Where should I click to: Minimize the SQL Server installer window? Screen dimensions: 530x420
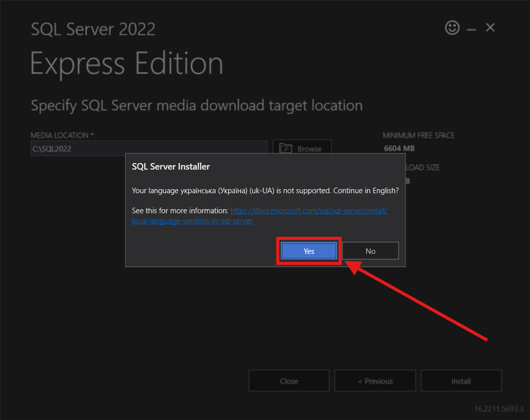pos(471,29)
